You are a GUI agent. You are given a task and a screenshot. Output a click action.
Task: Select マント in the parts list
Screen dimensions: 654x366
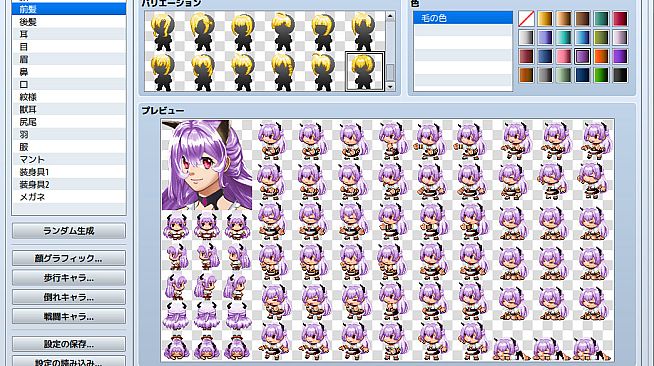click(69, 159)
